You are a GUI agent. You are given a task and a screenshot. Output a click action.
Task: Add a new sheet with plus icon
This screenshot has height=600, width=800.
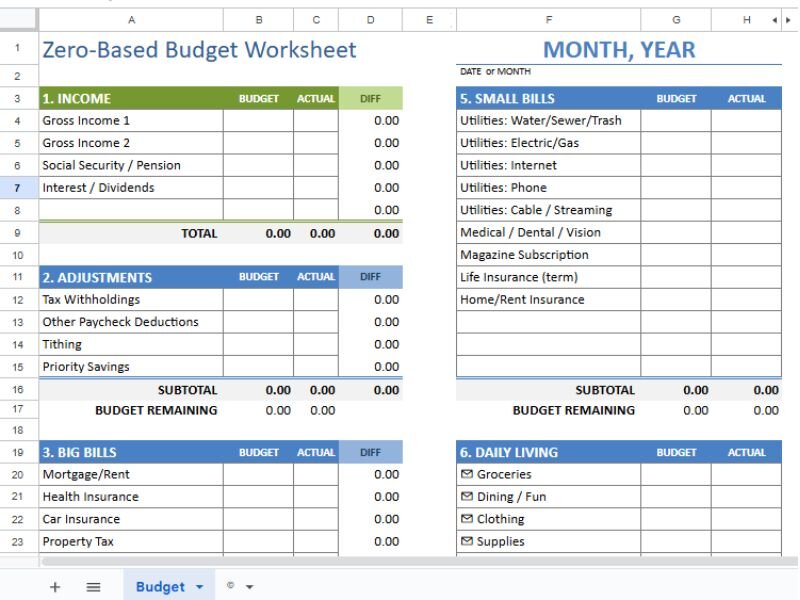(x=55, y=587)
